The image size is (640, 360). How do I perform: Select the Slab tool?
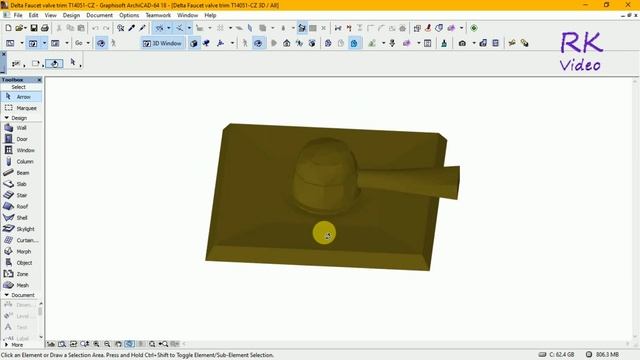[x=21, y=184]
